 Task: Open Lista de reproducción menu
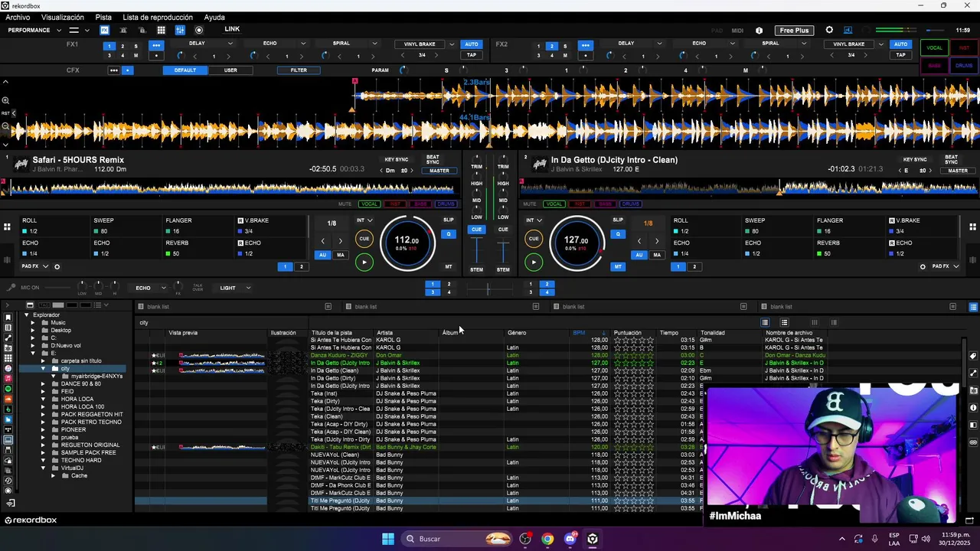(158, 17)
